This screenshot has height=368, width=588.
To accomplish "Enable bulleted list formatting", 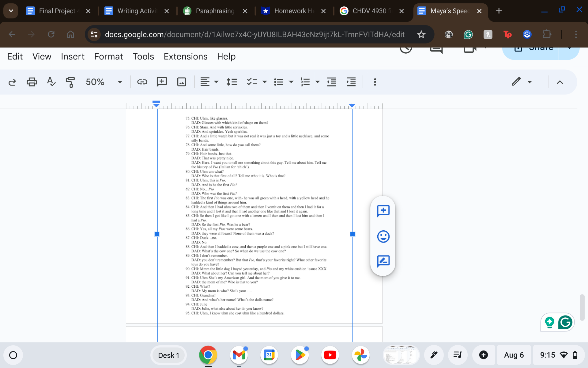I will (x=279, y=82).
